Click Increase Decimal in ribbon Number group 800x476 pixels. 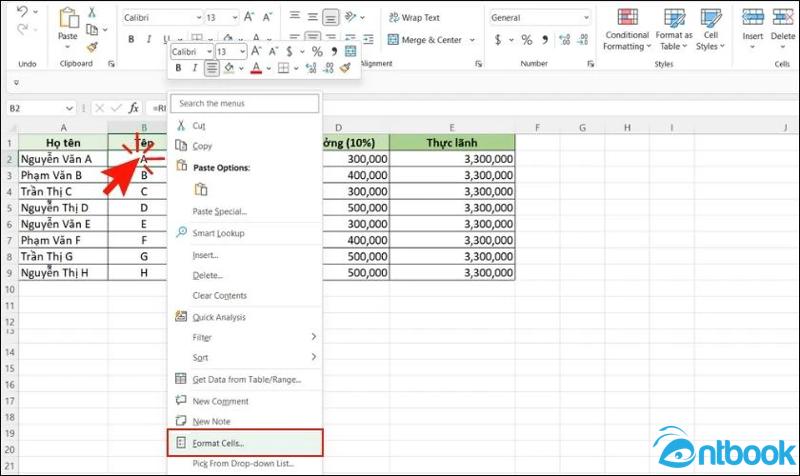[x=564, y=39]
